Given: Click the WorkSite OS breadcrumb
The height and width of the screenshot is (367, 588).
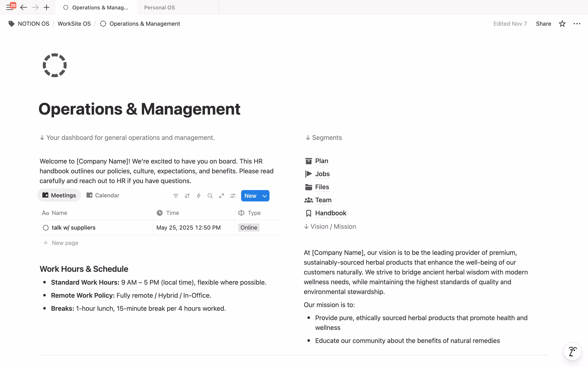Looking at the screenshot, I should (x=74, y=23).
